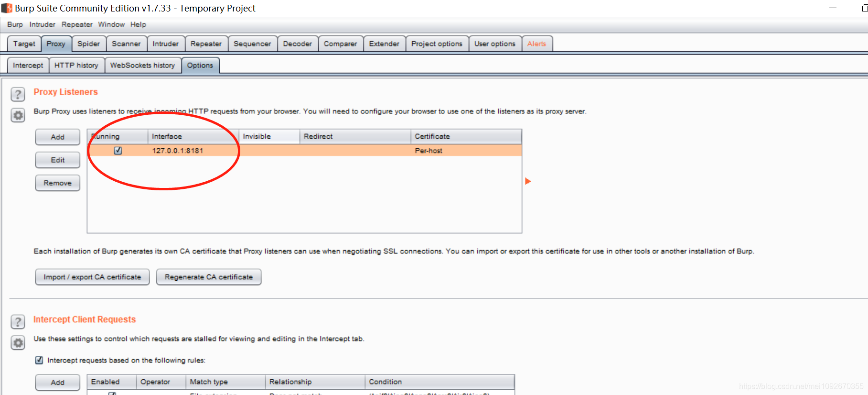Toggle Intercept requests based on rules checkbox
This screenshot has width=868, height=395.
39,360
